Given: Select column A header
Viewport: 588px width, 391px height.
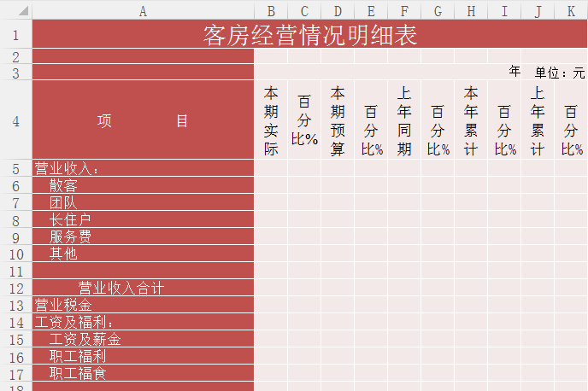Looking at the screenshot, I should point(143,10).
